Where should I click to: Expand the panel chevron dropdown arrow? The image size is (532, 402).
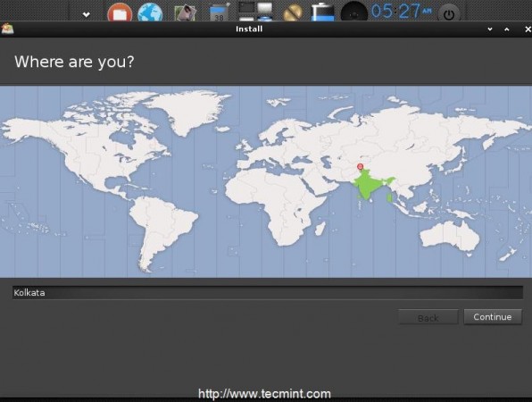[x=87, y=14]
